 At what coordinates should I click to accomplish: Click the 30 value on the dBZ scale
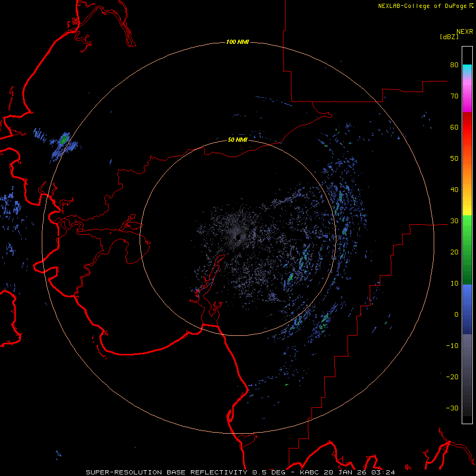pos(454,221)
